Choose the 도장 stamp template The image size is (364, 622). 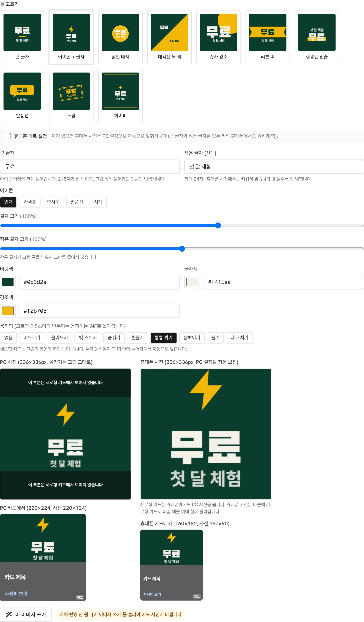tap(71, 96)
